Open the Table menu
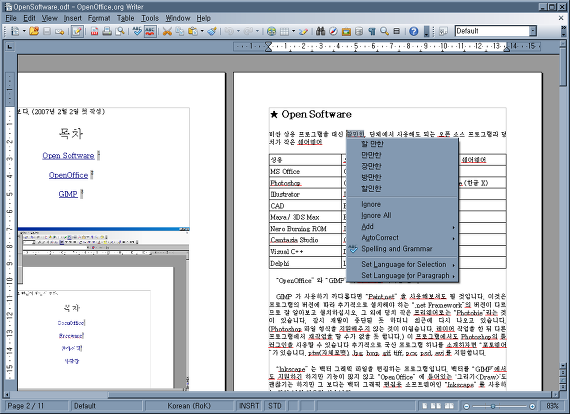The height and width of the screenshot is (414, 570). point(125,18)
